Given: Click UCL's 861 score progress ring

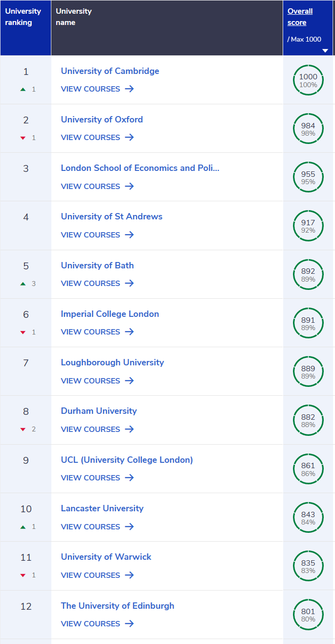Looking at the screenshot, I should pyautogui.click(x=308, y=469).
